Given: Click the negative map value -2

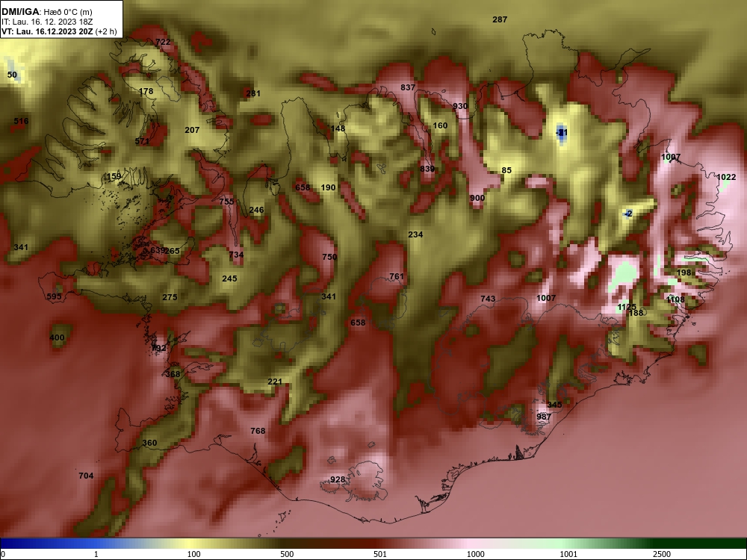Looking at the screenshot, I should coord(629,214).
